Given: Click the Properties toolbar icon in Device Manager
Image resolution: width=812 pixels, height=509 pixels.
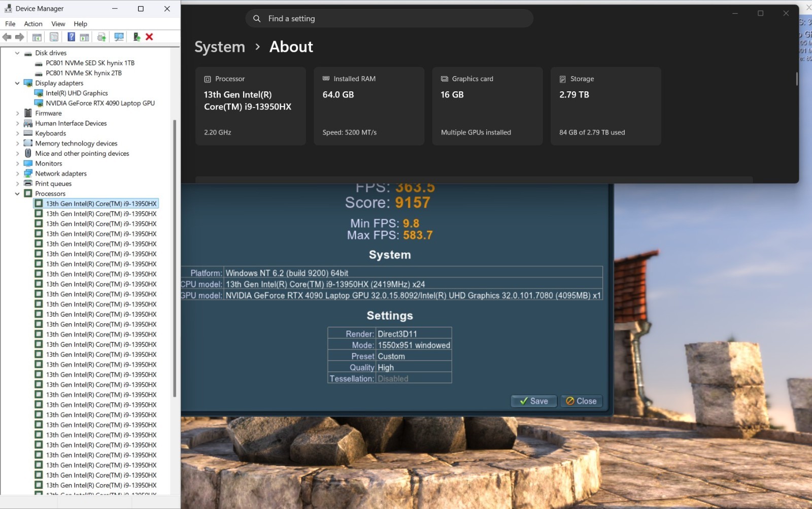Looking at the screenshot, I should coord(54,37).
